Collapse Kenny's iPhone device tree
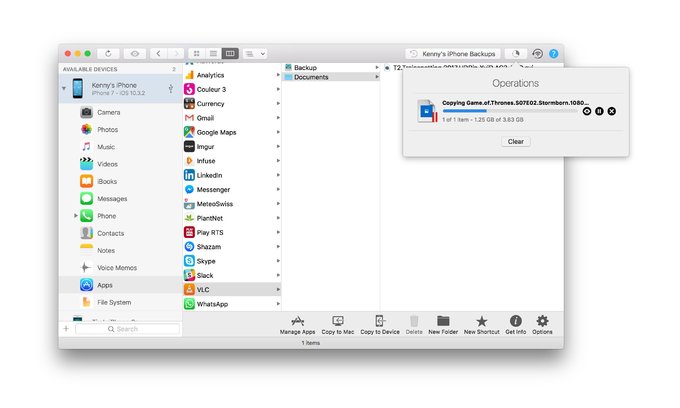This screenshot has height=408, width=680. click(64, 88)
